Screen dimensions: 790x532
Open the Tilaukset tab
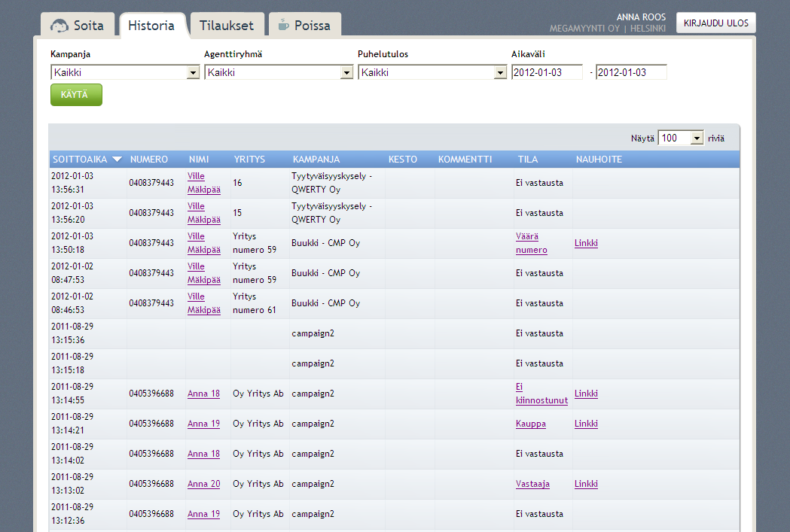(x=227, y=25)
